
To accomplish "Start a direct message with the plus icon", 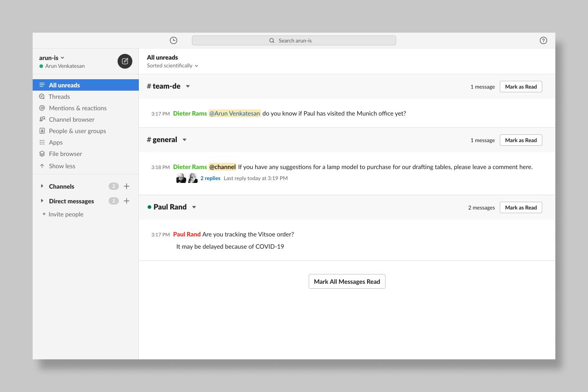I will tap(127, 201).
